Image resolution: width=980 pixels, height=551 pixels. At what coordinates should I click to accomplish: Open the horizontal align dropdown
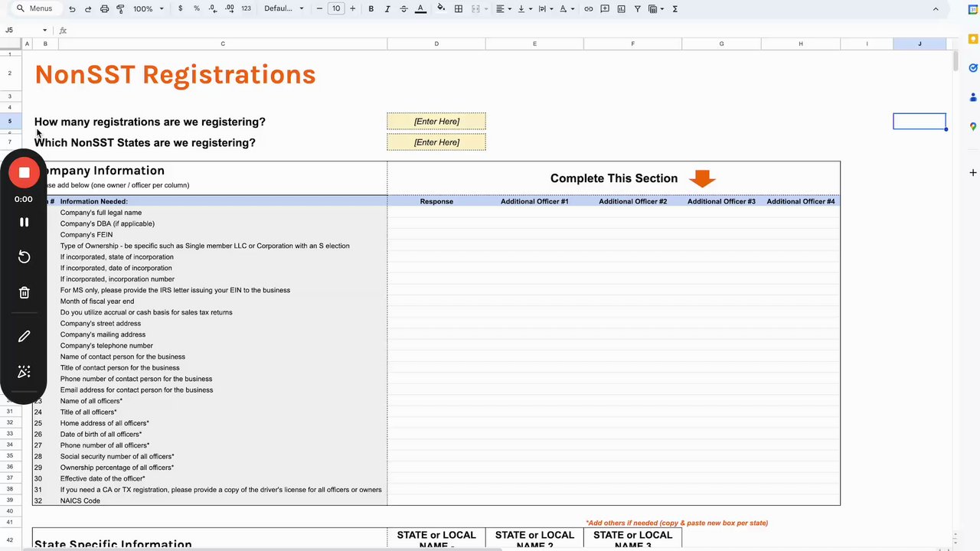coord(502,8)
